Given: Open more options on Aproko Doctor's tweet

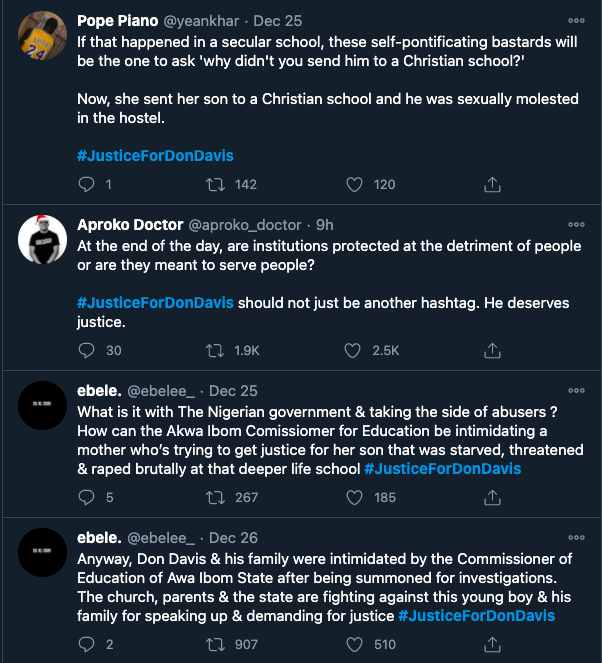Looking at the screenshot, I should (x=576, y=225).
